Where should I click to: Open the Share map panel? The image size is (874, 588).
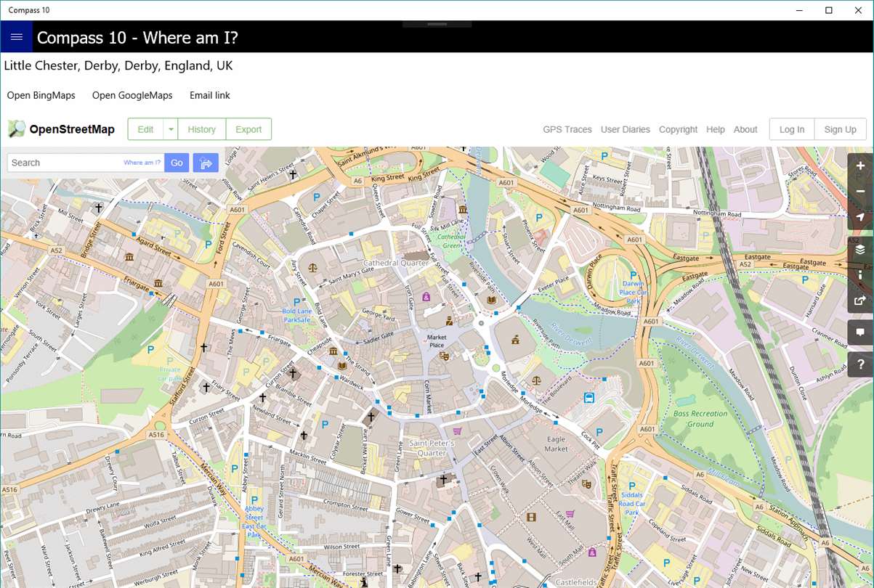[860, 301]
